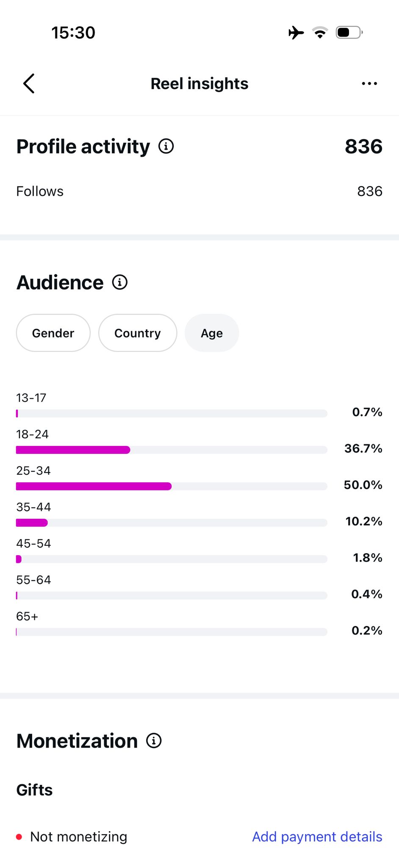The height and width of the screenshot is (868, 399).
Task: Tap the Profile activity info icon
Action: point(166,146)
